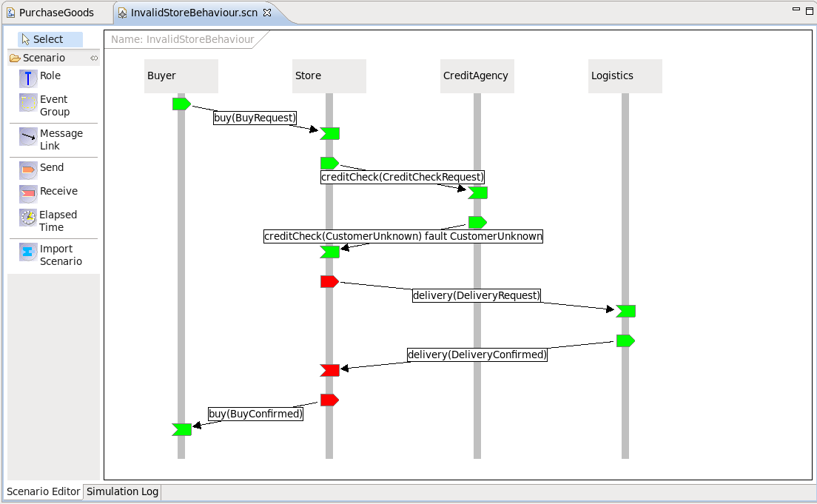This screenshot has height=504, width=817.
Task: Switch to the Scenario Editor tab
Action: [43, 491]
